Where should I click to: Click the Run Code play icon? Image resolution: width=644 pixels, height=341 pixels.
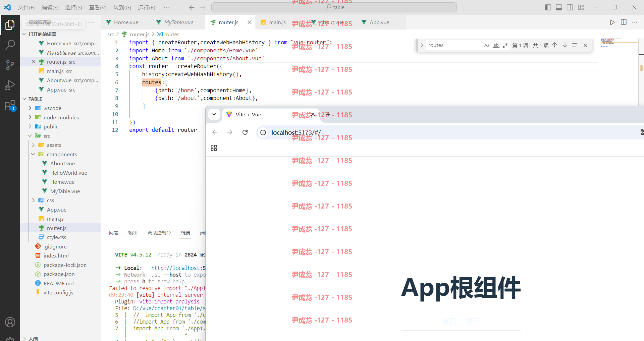(x=612, y=22)
